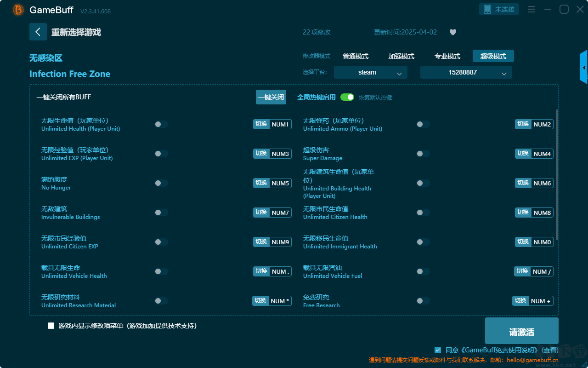Click the update time 2025-04-02 text
The width and height of the screenshot is (588, 368).
click(x=406, y=32)
